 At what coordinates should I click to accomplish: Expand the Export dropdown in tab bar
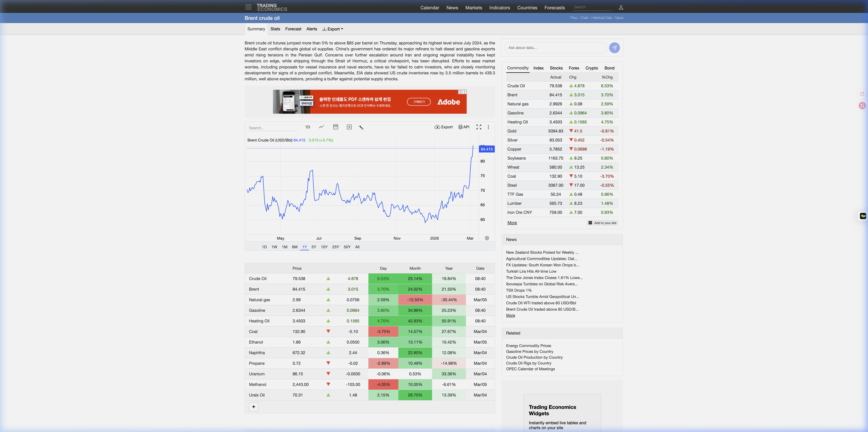333,29
